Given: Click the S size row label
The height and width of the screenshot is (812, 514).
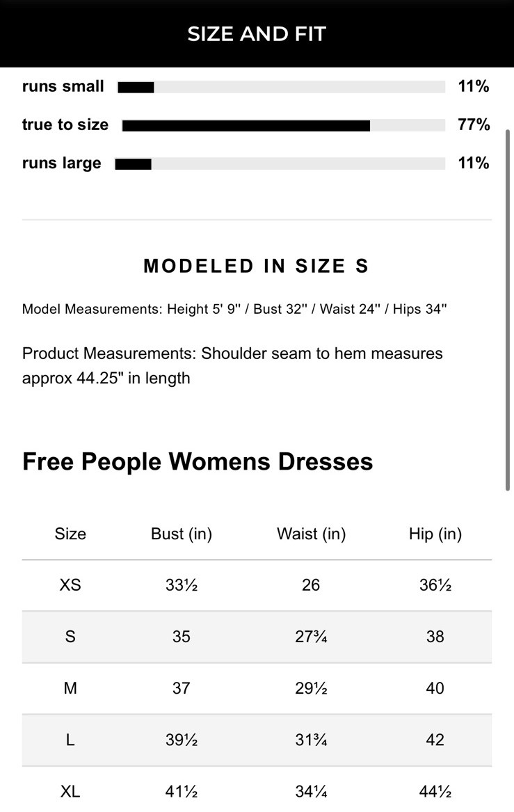Looking at the screenshot, I should (x=70, y=637).
